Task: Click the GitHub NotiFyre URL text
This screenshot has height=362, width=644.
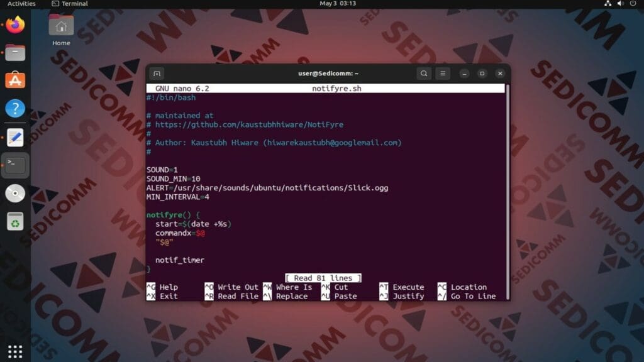Action: [249, 124]
